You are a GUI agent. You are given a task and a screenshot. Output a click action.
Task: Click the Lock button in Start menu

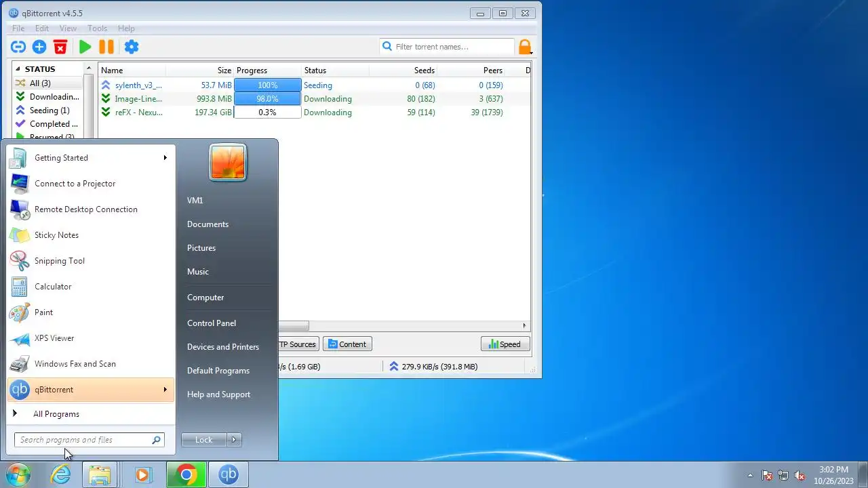(204, 440)
